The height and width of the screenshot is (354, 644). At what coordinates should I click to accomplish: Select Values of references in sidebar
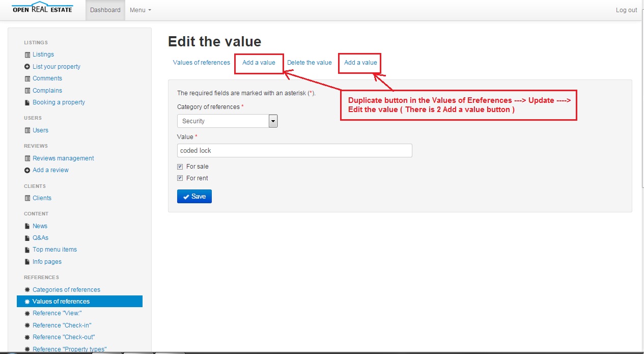point(61,302)
